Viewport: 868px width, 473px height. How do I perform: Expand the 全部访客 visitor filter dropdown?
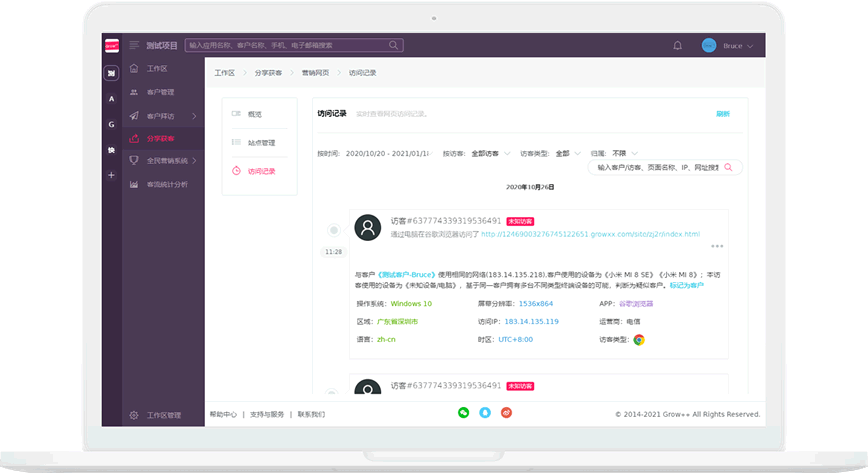[489, 153]
